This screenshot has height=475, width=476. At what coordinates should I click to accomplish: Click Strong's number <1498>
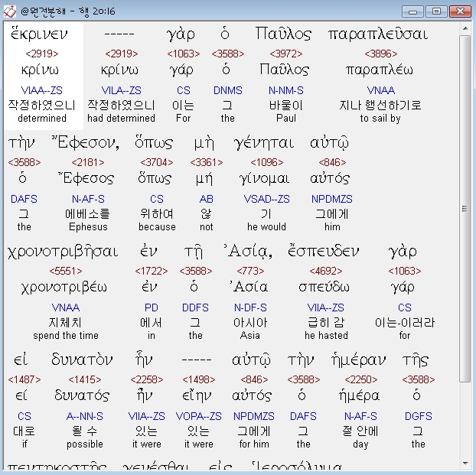pyautogui.click(x=198, y=379)
